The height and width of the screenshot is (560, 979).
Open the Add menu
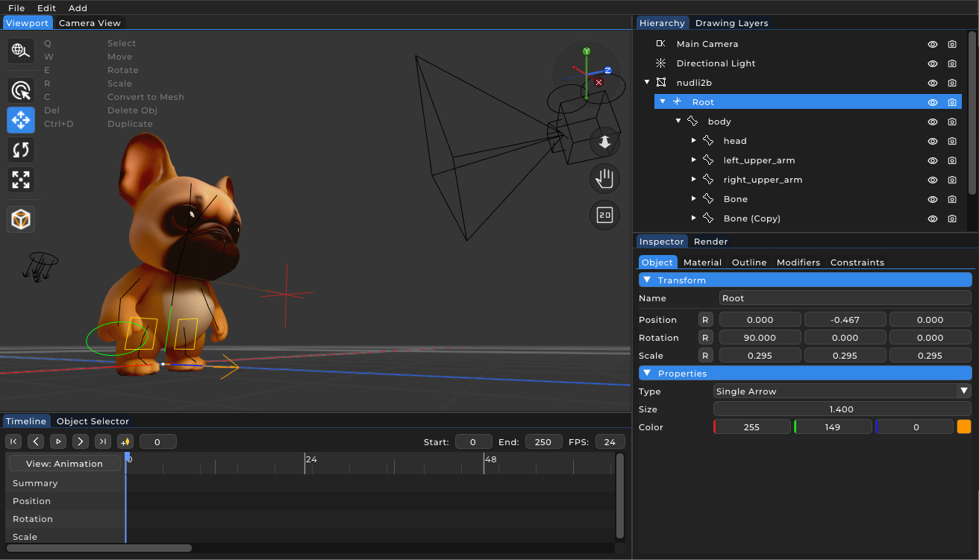point(78,8)
